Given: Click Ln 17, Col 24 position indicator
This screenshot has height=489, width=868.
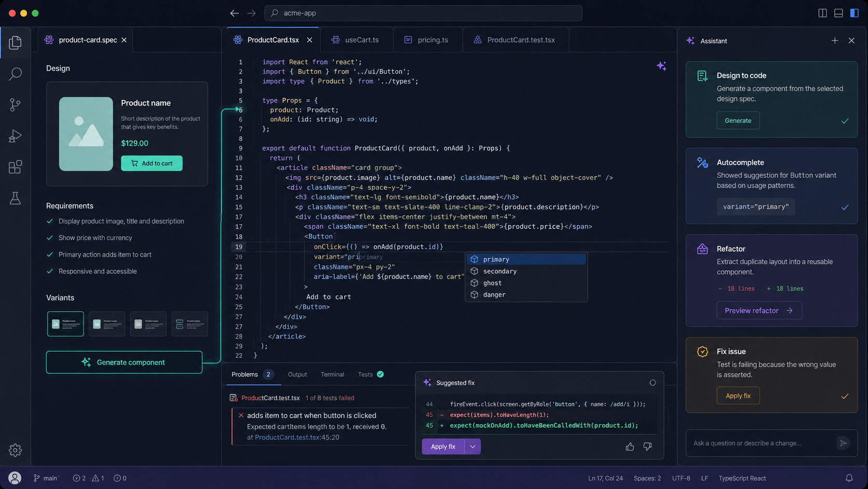Looking at the screenshot, I should tap(605, 478).
